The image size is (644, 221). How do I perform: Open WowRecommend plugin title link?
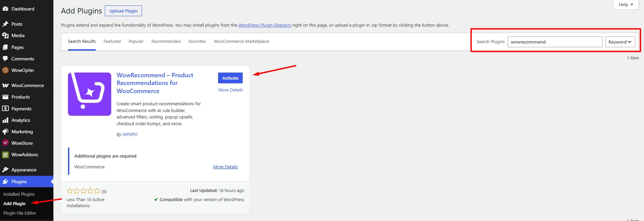click(x=155, y=83)
